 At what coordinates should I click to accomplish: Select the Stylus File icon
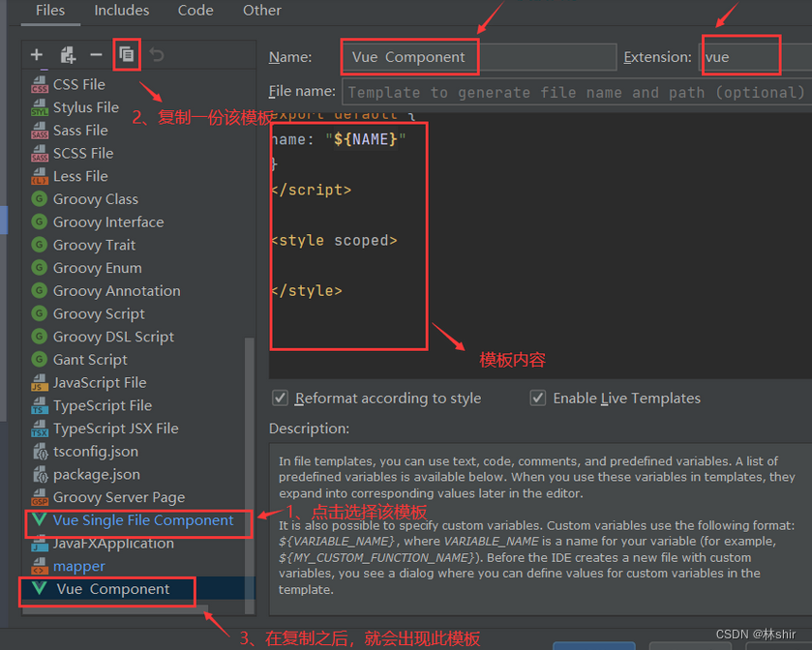tap(40, 107)
